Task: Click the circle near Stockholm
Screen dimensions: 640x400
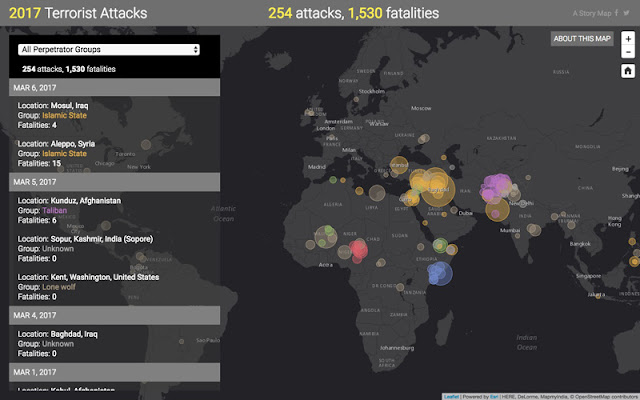Action: tap(356, 99)
